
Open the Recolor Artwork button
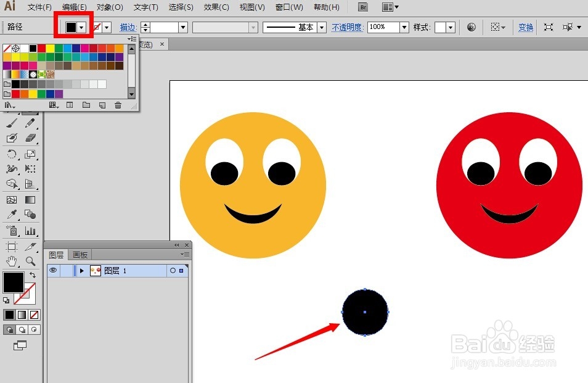pyautogui.click(x=472, y=27)
